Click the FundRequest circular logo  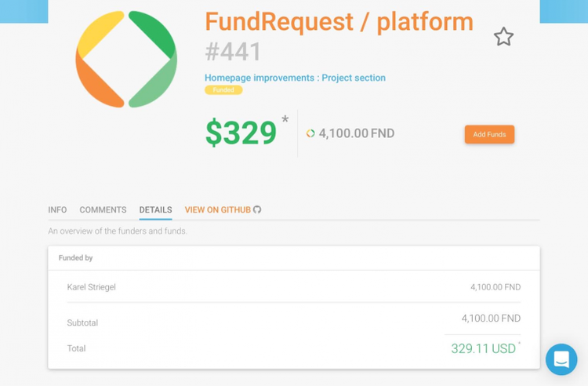(126, 60)
